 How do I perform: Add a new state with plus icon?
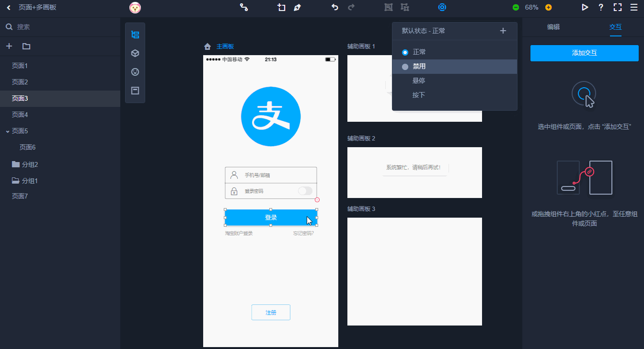coord(503,31)
